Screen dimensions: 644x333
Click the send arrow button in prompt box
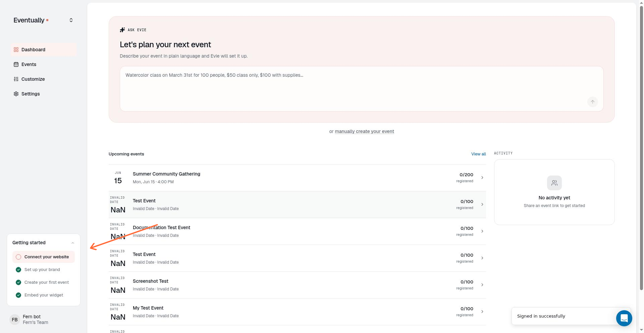tap(593, 102)
